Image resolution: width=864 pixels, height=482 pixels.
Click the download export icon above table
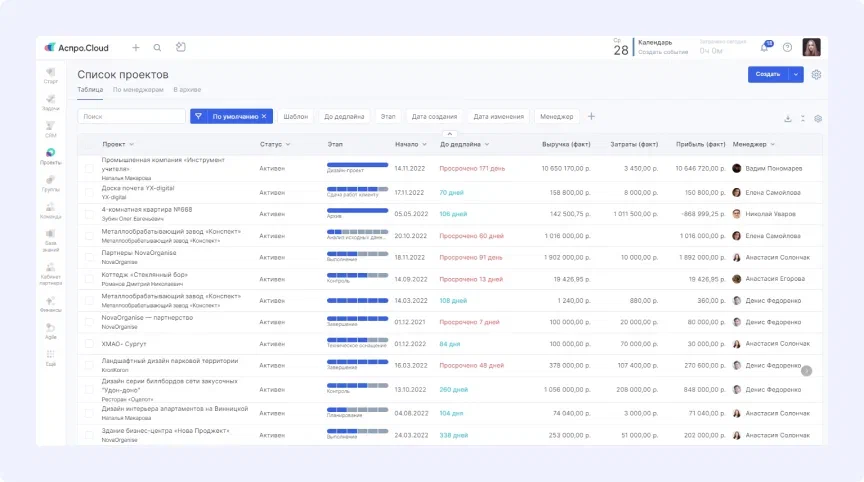coord(788,118)
